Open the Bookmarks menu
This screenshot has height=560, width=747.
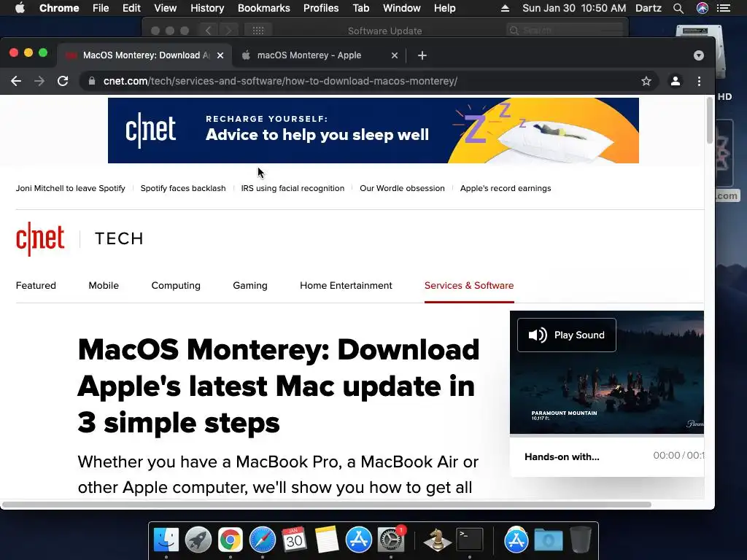coord(264,8)
